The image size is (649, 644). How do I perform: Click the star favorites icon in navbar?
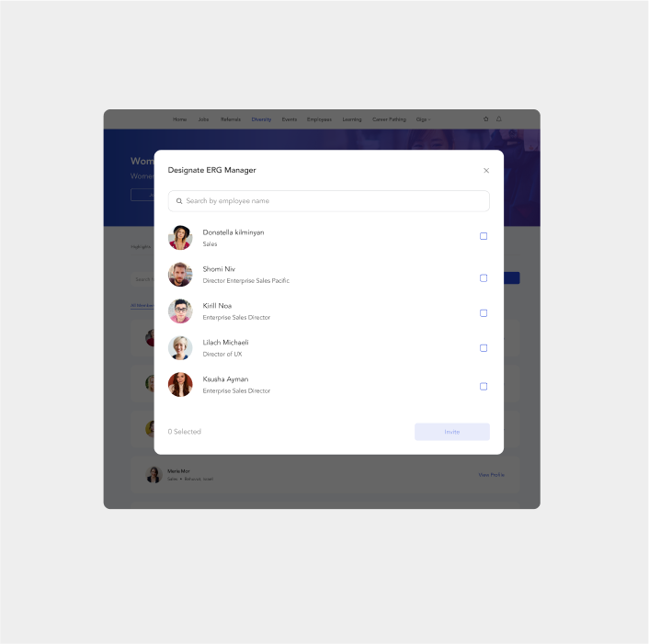tap(486, 119)
